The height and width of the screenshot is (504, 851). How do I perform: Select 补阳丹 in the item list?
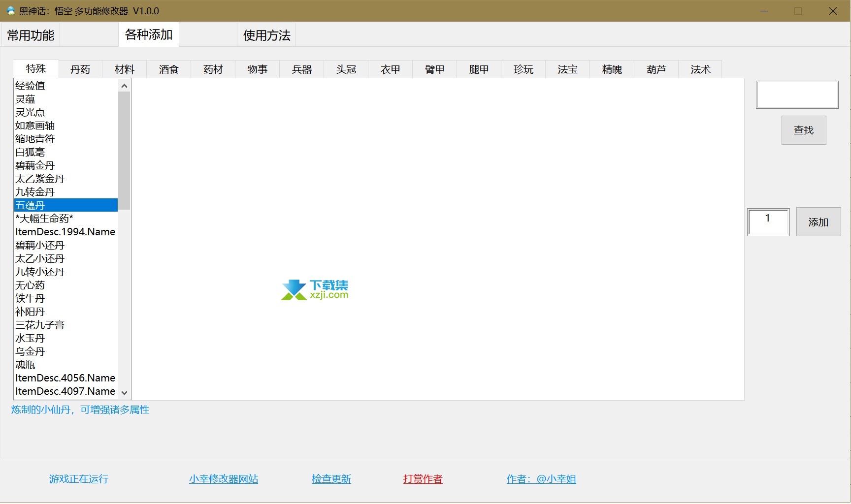click(x=66, y=312)
